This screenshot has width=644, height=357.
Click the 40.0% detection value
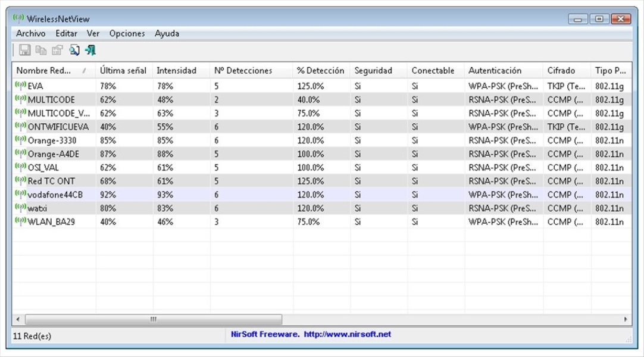pyautogui.click(x=308, y=100)
